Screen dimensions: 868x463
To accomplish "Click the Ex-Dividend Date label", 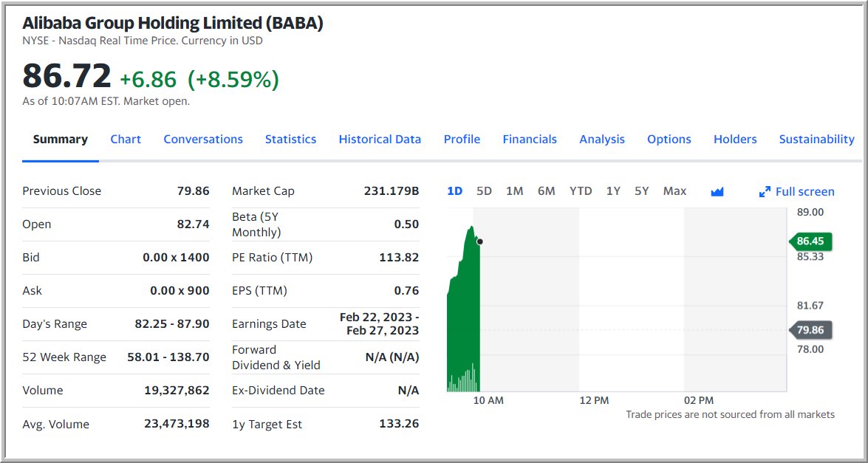I will pyautogui.click(x=278, y=390).
